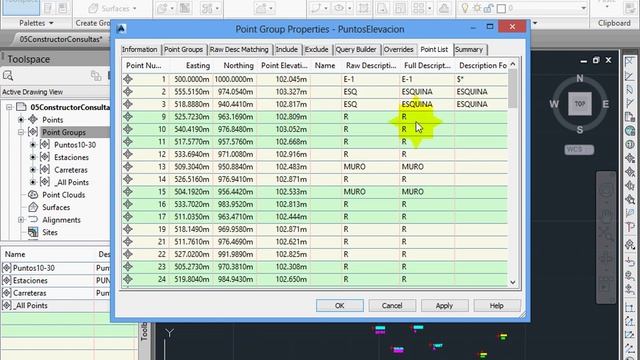Select the Estaciones point group in tree
The width and height of the screenshot is (640, 360).
71,157
